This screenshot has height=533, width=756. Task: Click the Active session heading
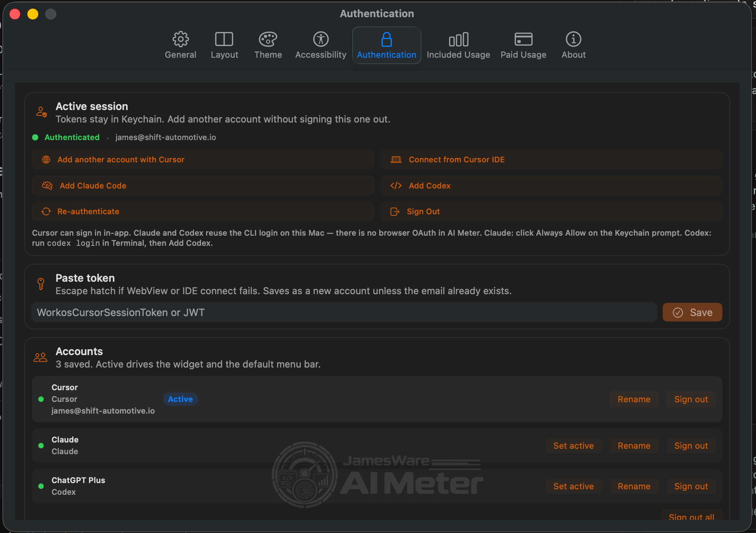[92, 106]
